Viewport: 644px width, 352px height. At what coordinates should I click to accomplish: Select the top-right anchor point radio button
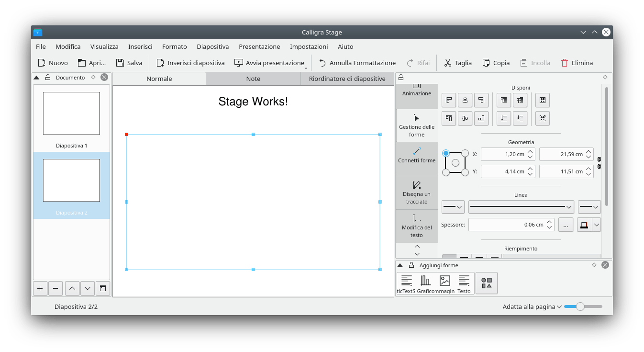[465, 153]
